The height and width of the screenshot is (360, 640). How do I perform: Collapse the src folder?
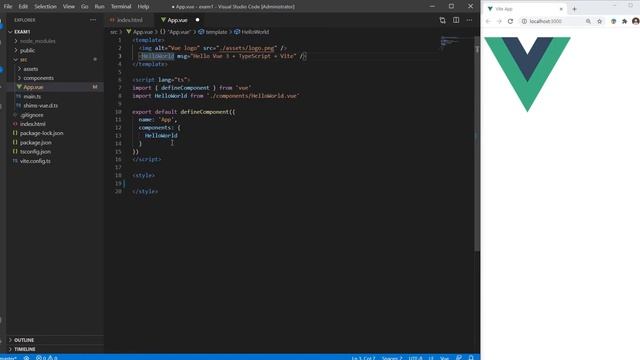click(x=55, y=60)
